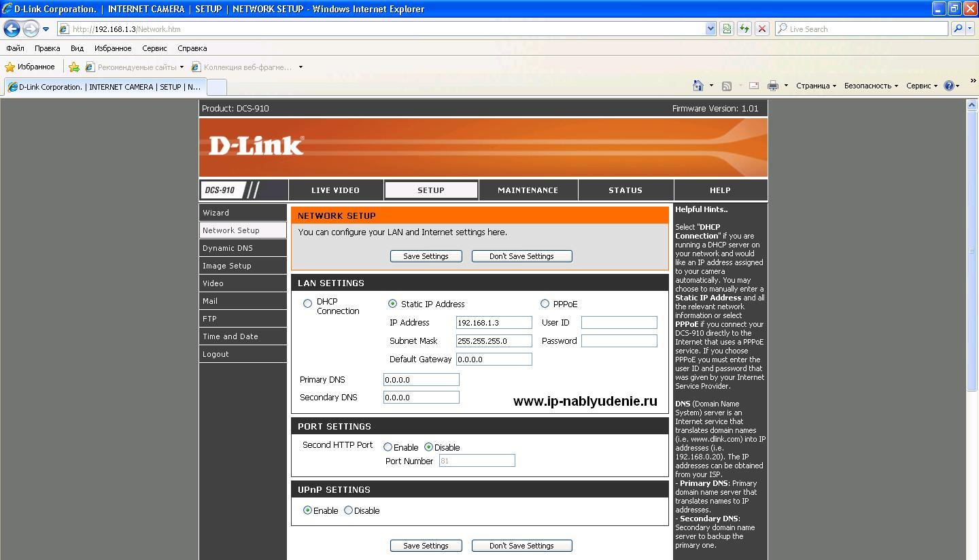Click the browser Forward arrow button
Screen dimensions: 979x560
point(31,29)
